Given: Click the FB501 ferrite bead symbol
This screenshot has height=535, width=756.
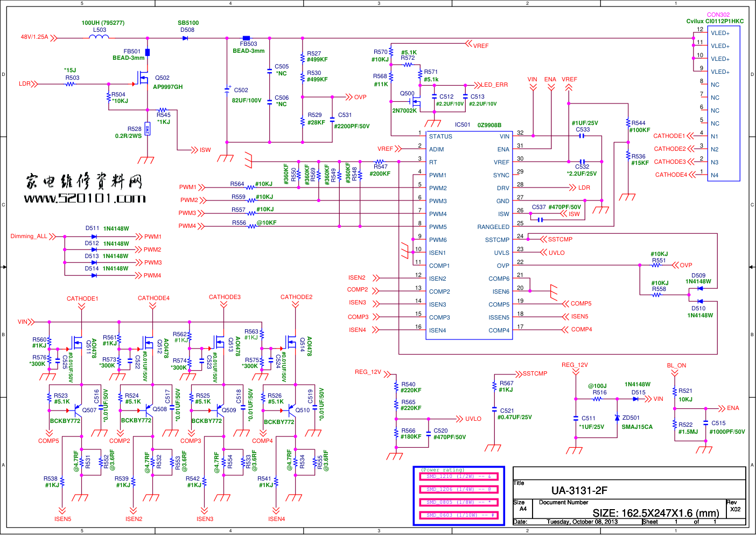Looking at the screenshot, I should (x=148, y=52).
